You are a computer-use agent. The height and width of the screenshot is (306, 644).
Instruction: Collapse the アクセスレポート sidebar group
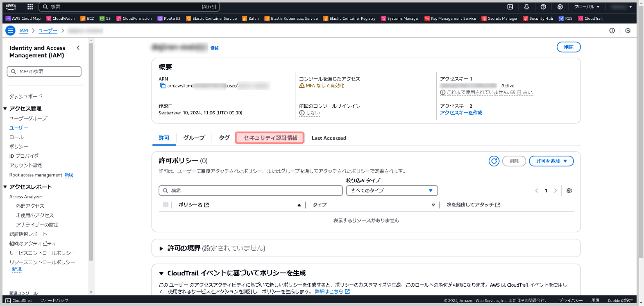point(5,187)
